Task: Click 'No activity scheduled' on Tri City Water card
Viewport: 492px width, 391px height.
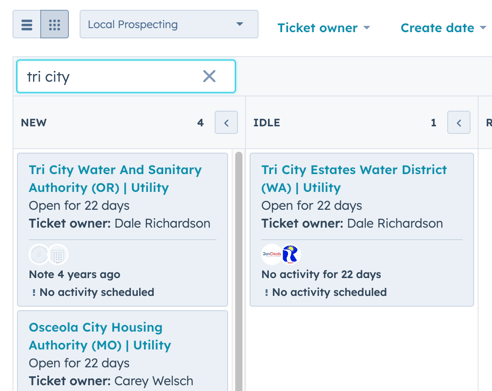Action: pos(97,292)
